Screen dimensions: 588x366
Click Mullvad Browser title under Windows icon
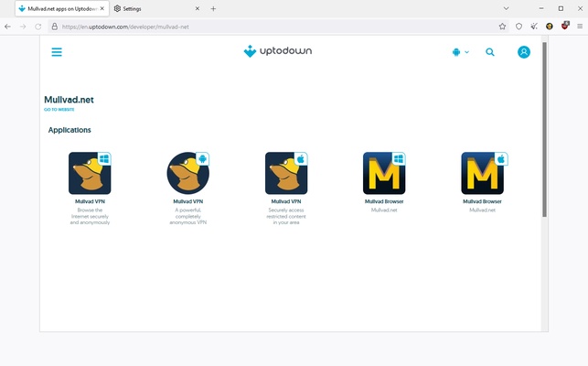384,201
